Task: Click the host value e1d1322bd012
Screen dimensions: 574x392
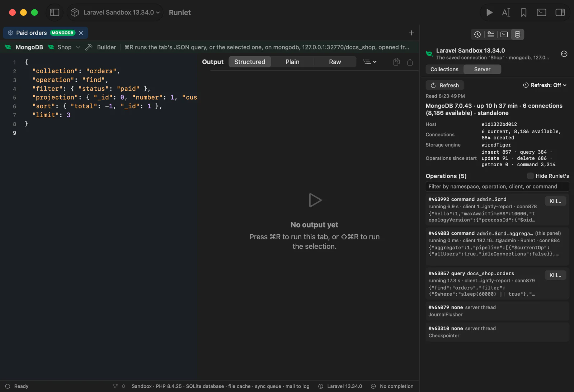Action: click(x=499, y=124)
